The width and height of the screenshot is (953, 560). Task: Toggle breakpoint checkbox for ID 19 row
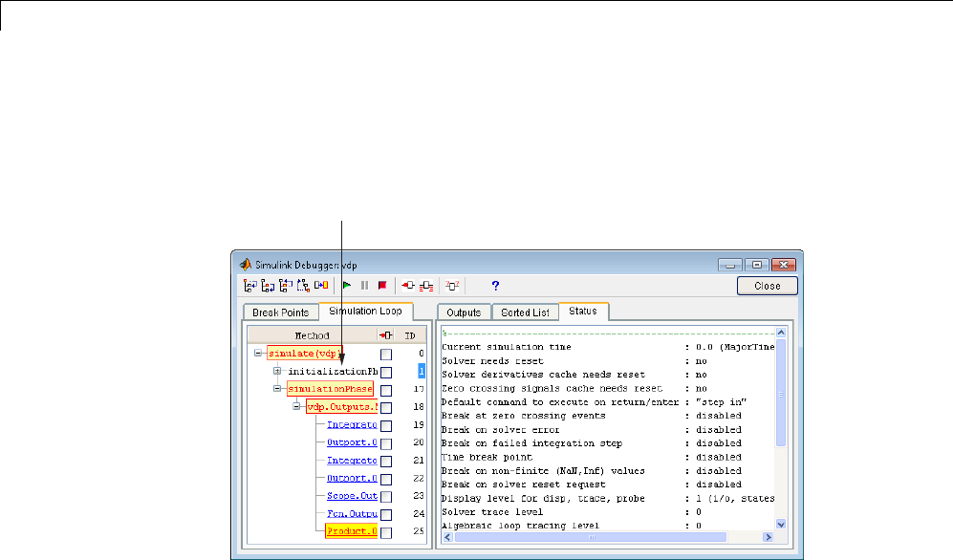tap(386, 426)
